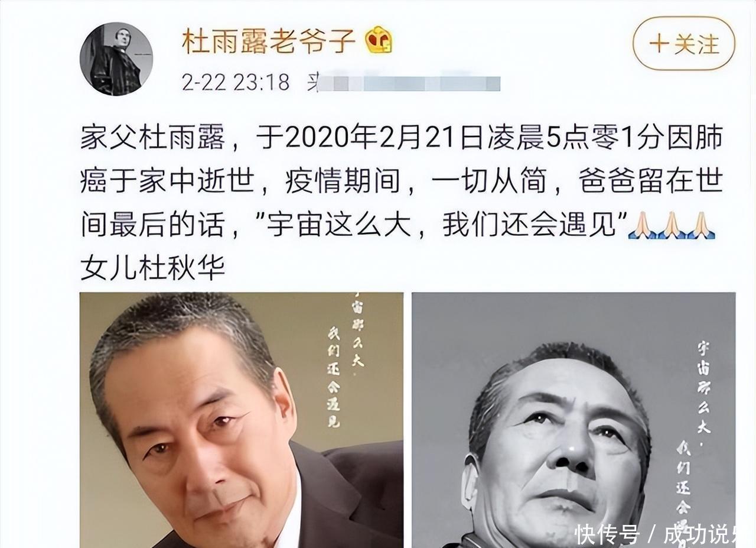Click the calligraphy text on the left photo
This screenshot has height=548, width=756.
[346, 362]
